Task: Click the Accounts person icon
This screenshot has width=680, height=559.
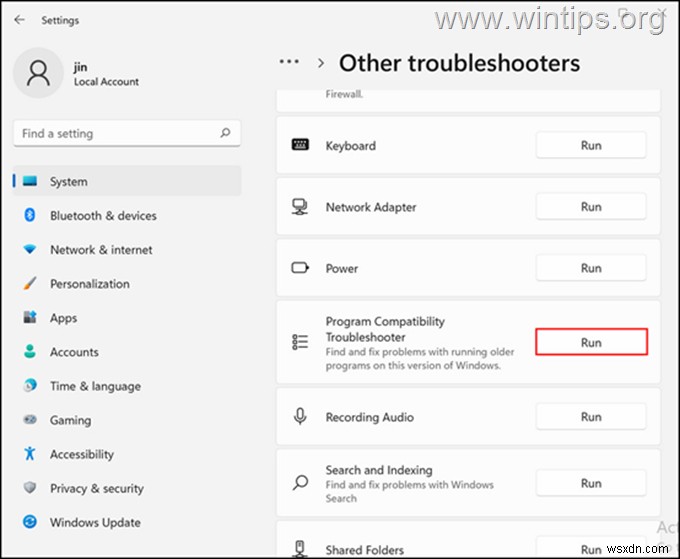Action: (x=29, y=351)
